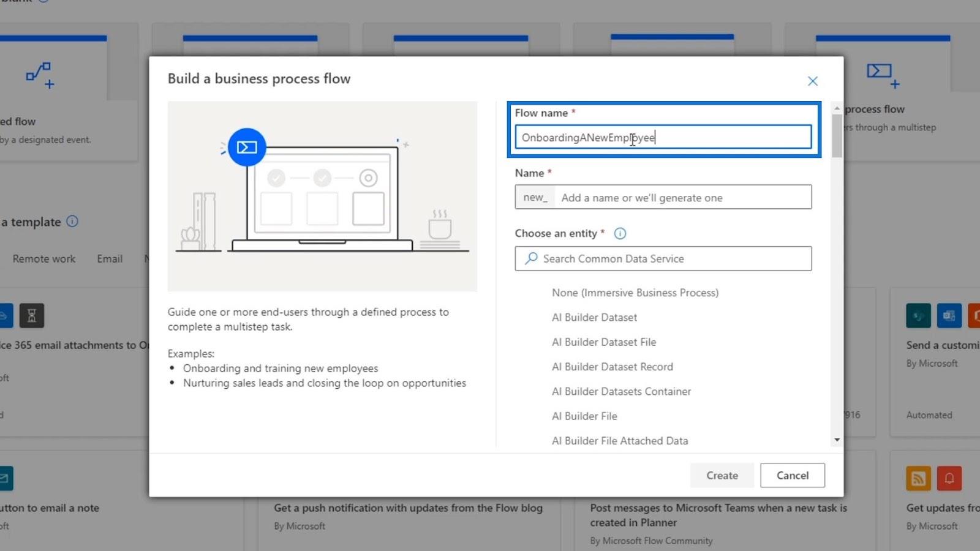The height and width of the screenshot is (551, 980).
Task: Click the info icon beside 'a template' heading
Action: pos(72,221)
